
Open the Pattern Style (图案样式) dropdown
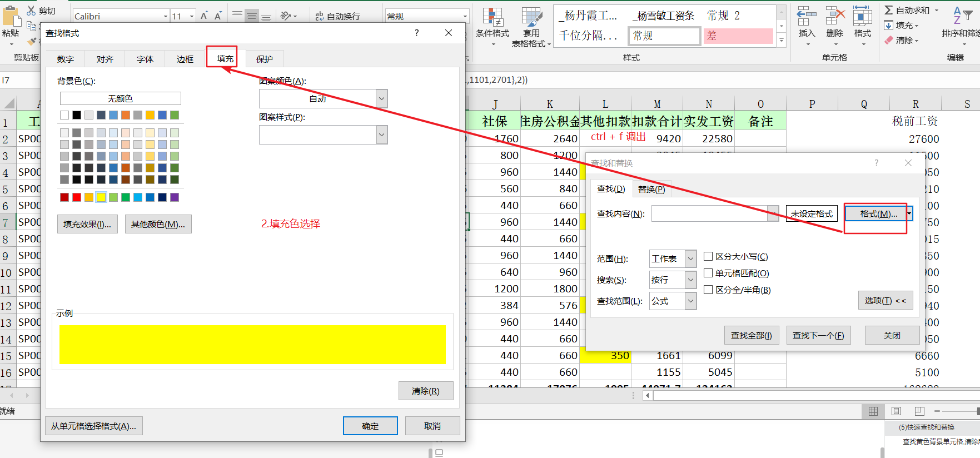pos(381,135)
